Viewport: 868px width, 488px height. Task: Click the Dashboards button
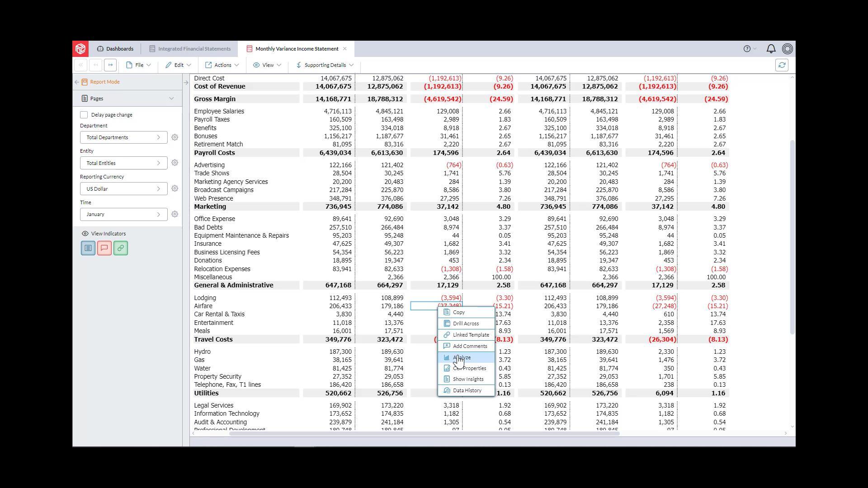point(115,48)
